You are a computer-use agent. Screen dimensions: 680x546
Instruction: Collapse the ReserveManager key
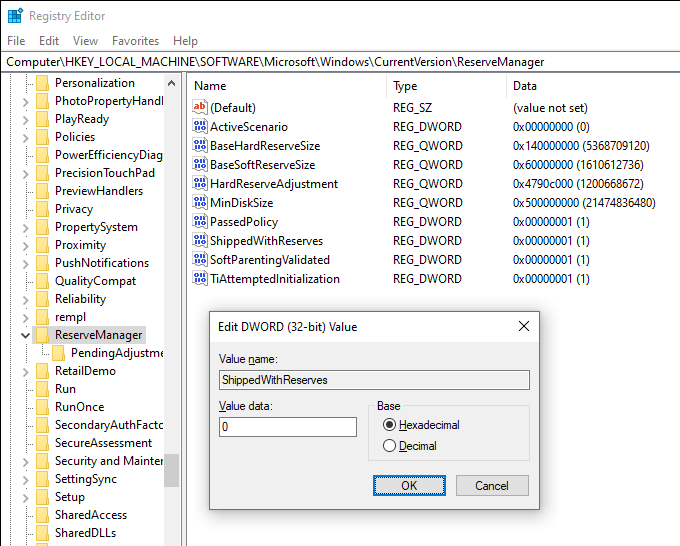[26, 335]
